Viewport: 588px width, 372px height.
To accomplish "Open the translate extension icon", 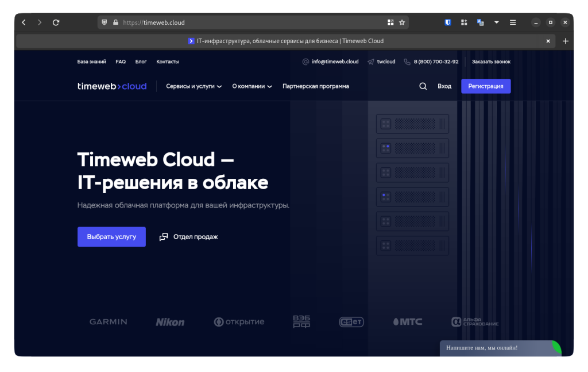I will click(x=481, y=22).
